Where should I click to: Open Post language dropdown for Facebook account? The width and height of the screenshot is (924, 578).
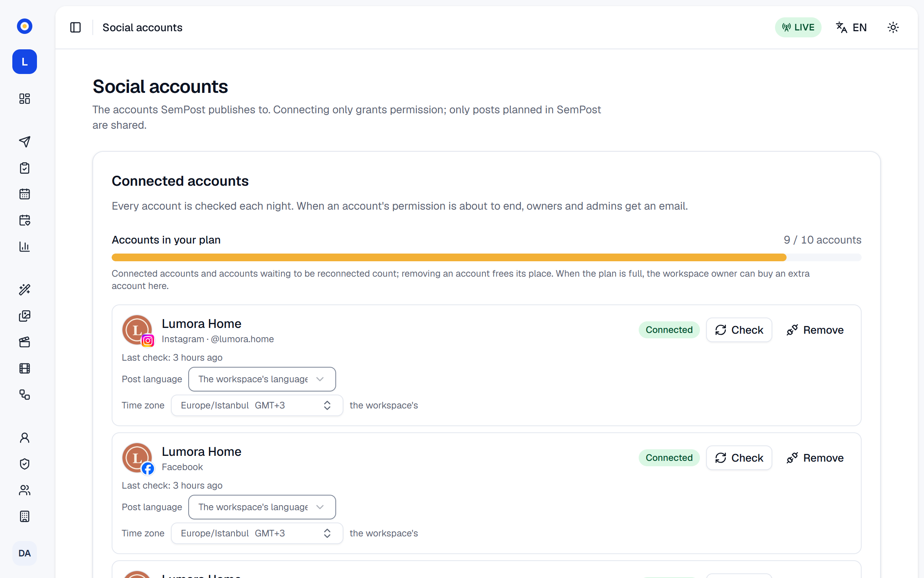click(262, 507)
